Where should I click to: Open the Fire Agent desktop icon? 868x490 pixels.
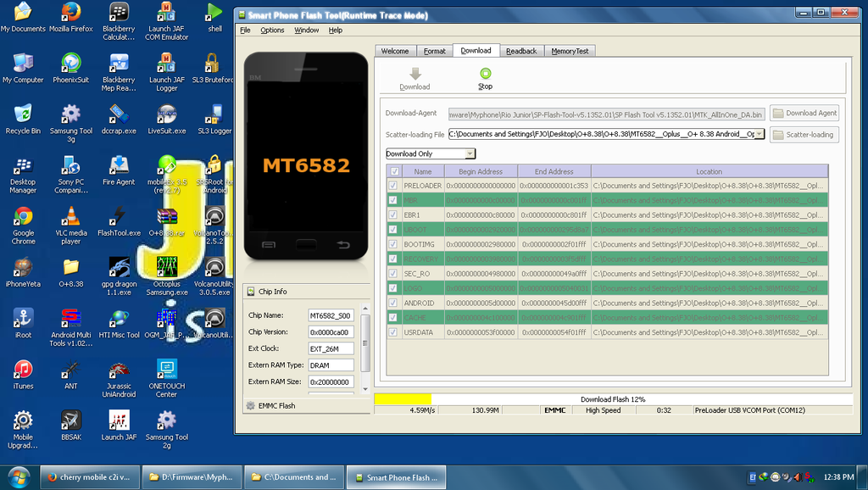[x=119, y=170]
